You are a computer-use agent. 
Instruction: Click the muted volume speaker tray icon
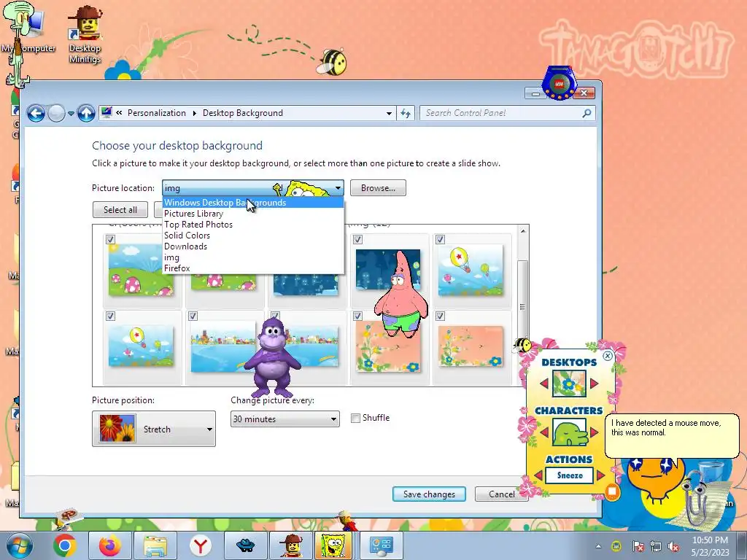[673, 546]
